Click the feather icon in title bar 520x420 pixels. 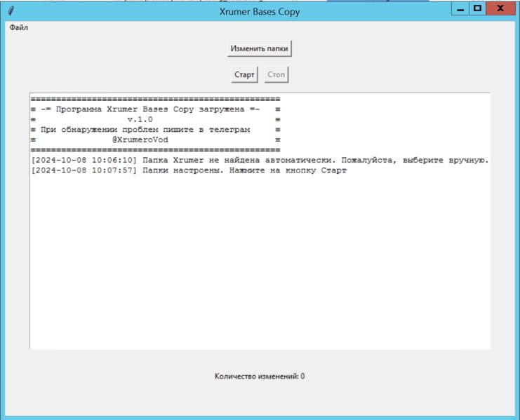[x=11, y=11]
